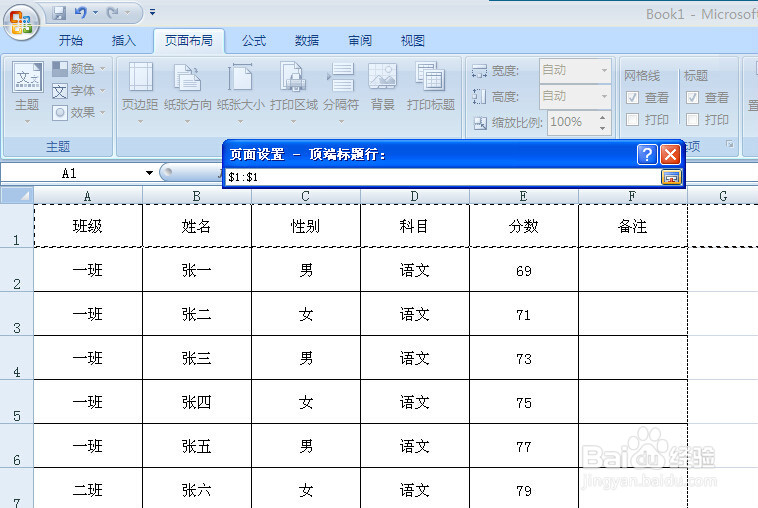Image resolution: width=758 pixels, height=508 pixels.
Task: Select row 4 header
Action: 16,358
